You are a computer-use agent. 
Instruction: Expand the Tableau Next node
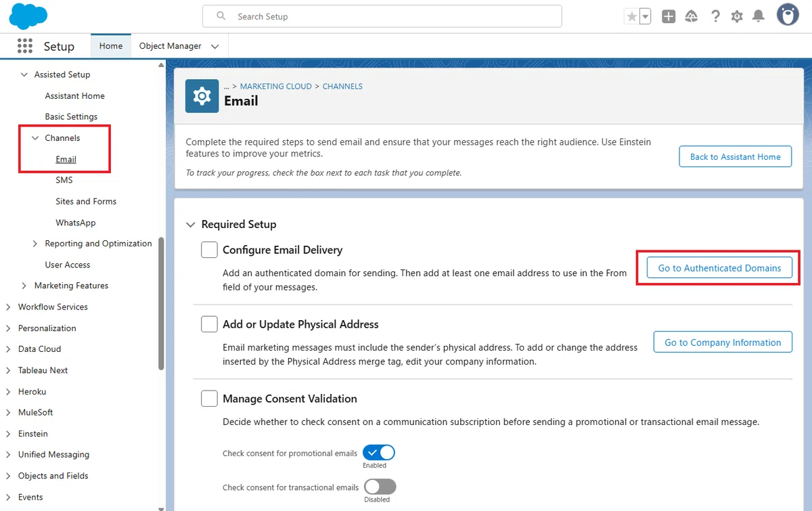coord(8,370)
